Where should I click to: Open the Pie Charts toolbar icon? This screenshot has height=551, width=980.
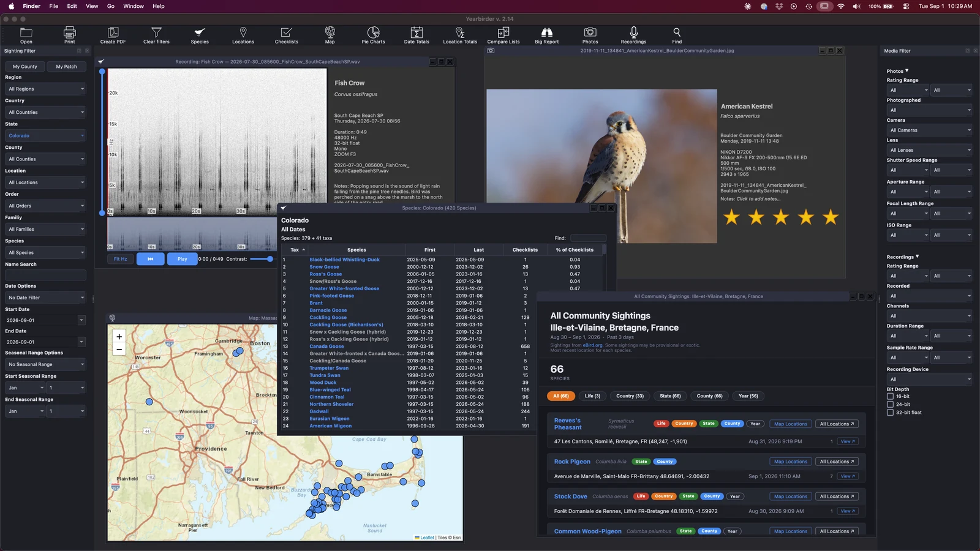pos(373,35)
